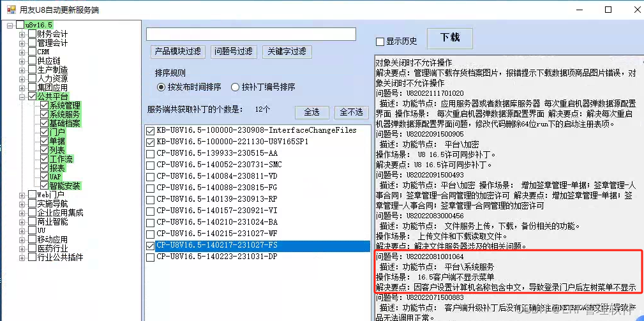The image size is (644, 321).
Task: Uncheck the UAP checkbox
Action: (44, 177)
